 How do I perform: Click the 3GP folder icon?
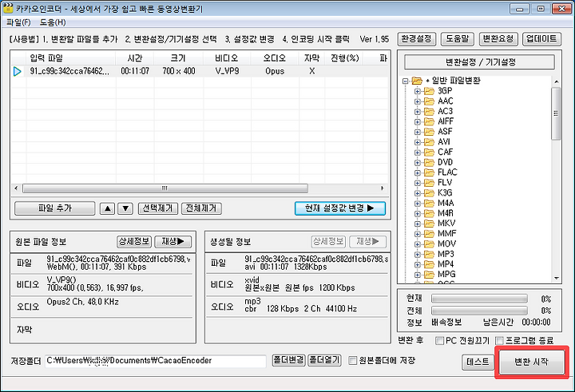click(429, 91)
